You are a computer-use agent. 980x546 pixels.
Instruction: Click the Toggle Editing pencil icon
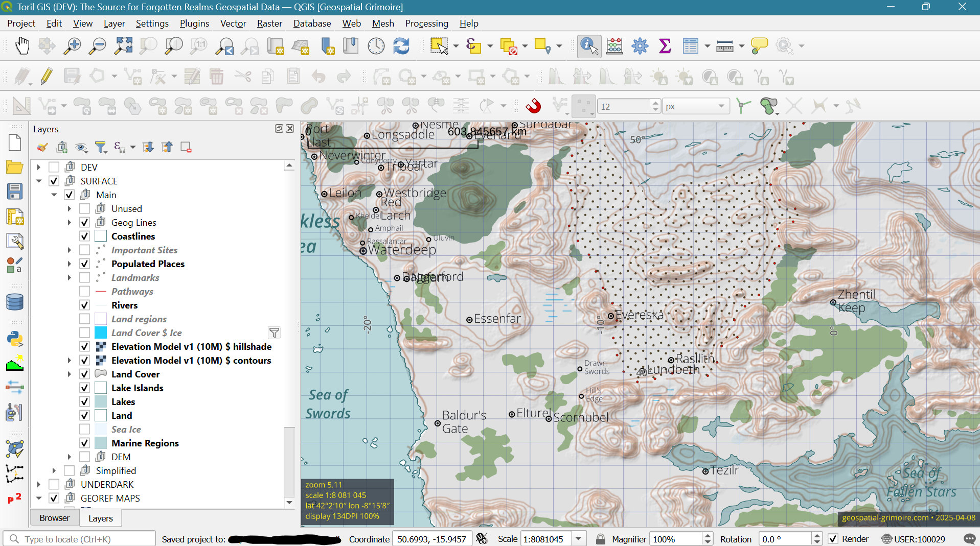47,77
